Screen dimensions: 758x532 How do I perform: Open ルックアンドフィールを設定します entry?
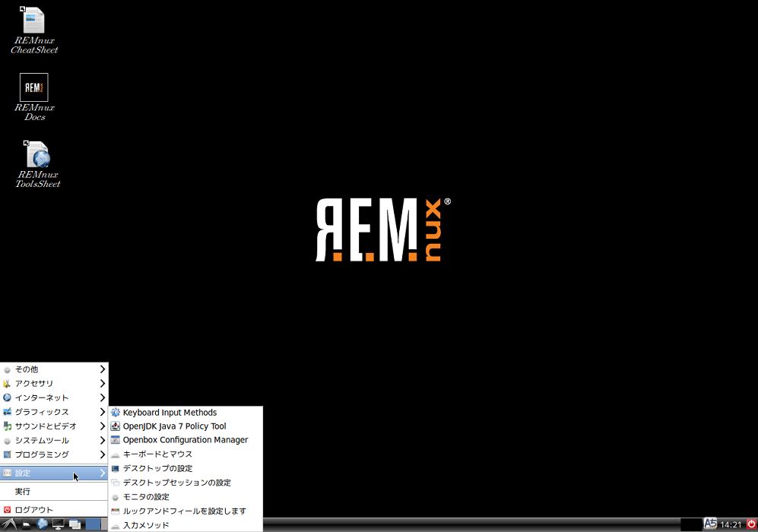pyautogui.click(x=186, y=511)
